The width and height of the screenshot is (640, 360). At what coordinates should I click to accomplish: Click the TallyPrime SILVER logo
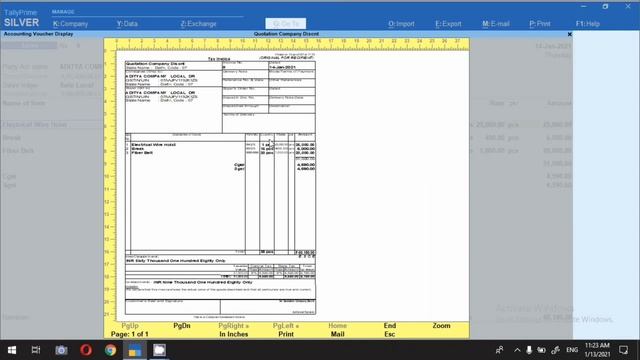pos(21,18)
